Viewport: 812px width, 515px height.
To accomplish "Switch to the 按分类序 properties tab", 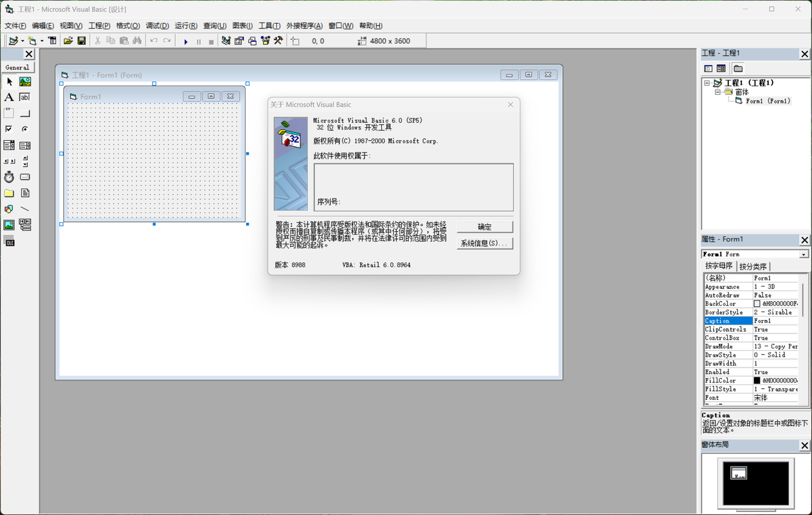I will click(753, 266).
